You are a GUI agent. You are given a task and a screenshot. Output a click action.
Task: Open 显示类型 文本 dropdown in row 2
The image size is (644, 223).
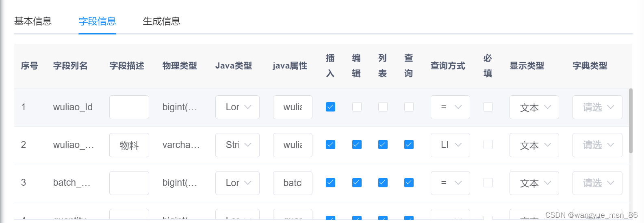click(534, 145)
